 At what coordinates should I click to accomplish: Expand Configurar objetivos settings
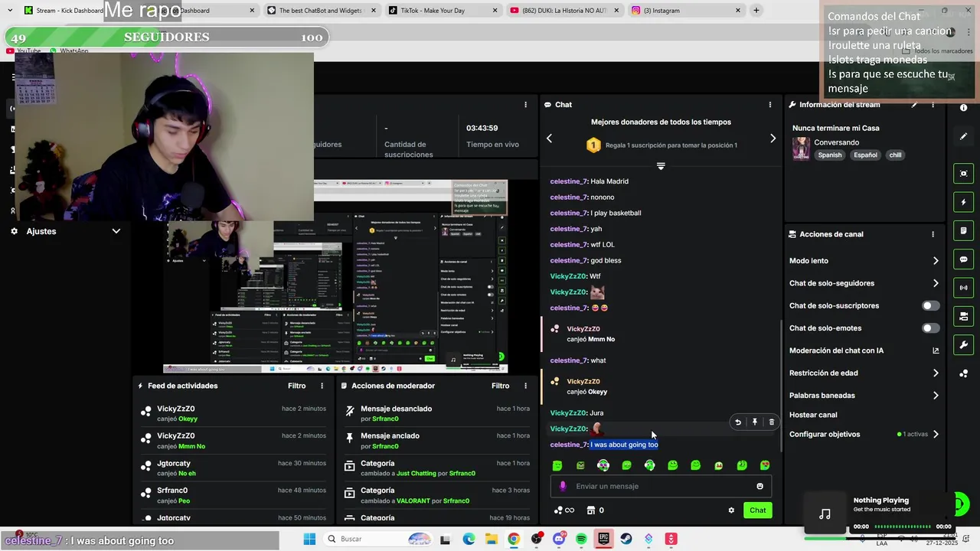pos(936,434)
